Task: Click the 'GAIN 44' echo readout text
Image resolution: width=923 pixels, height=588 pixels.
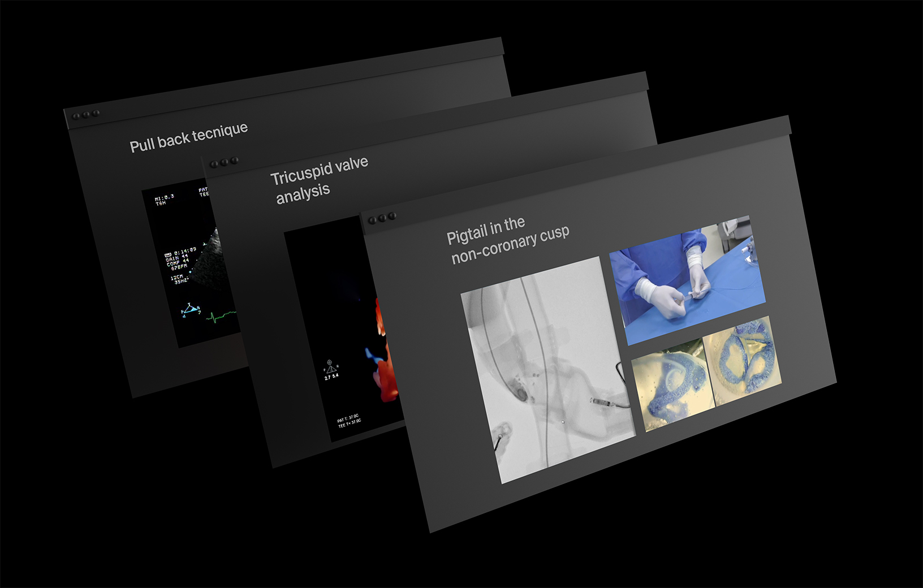Action: [177, 257]
